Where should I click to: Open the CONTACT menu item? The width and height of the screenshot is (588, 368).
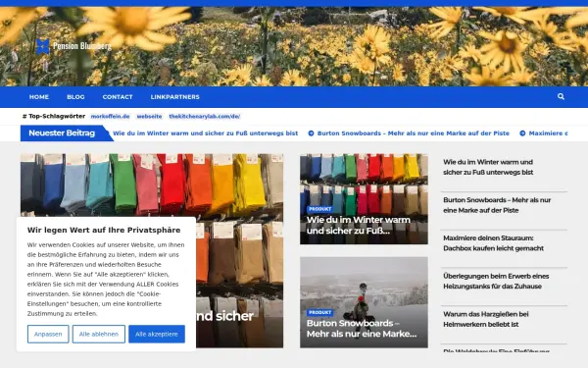118,97
